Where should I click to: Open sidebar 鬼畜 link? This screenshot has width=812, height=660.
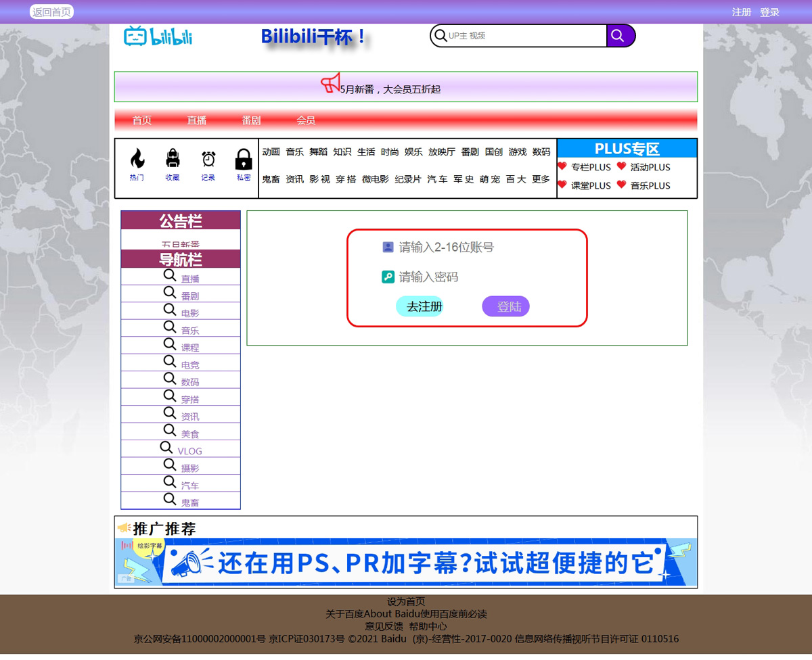tap(190, 503)
